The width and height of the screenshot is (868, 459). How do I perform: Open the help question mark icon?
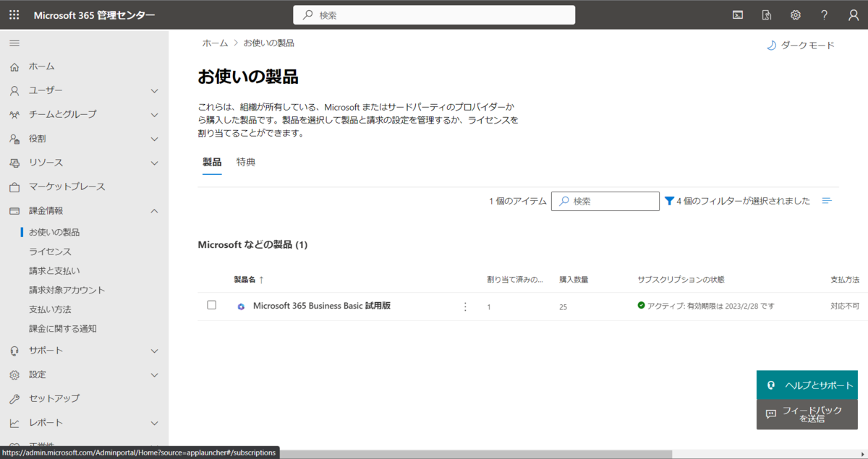[x=825, y=14]
